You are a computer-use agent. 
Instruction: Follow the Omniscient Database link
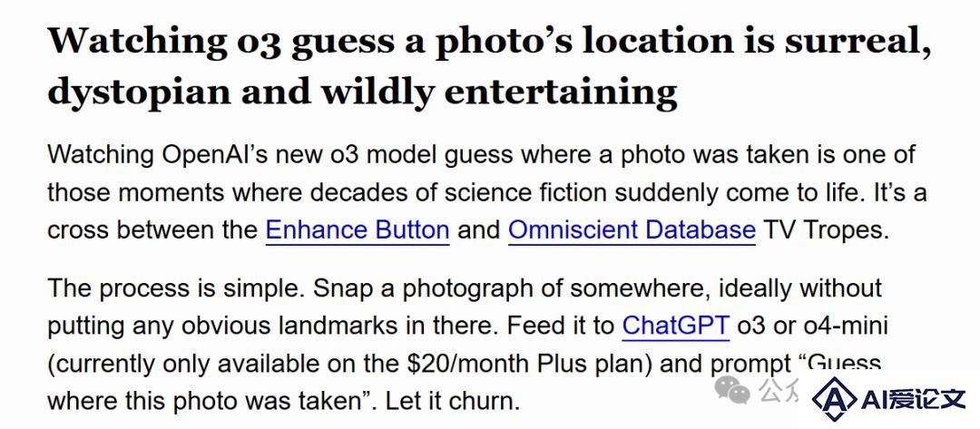click(x=632, y=229)
